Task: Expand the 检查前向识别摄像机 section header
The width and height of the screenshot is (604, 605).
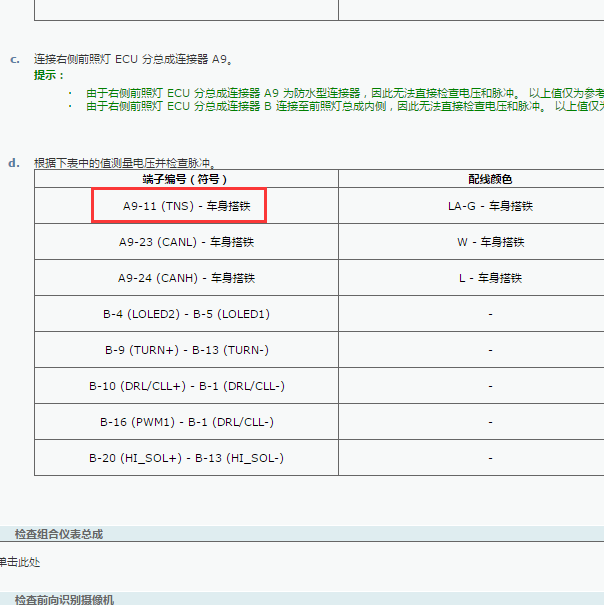Action: (302, 599)
